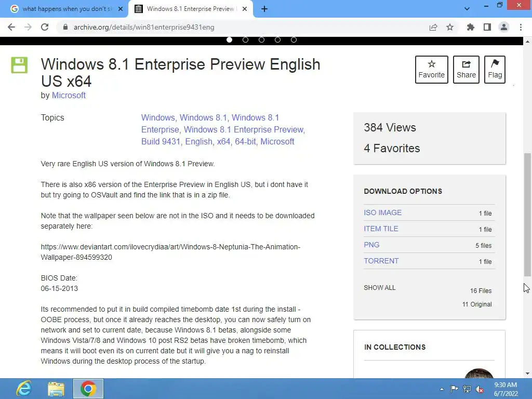Open the Chrome profile avatar
This screenshot has height=399, width=532.
point(504,27)
